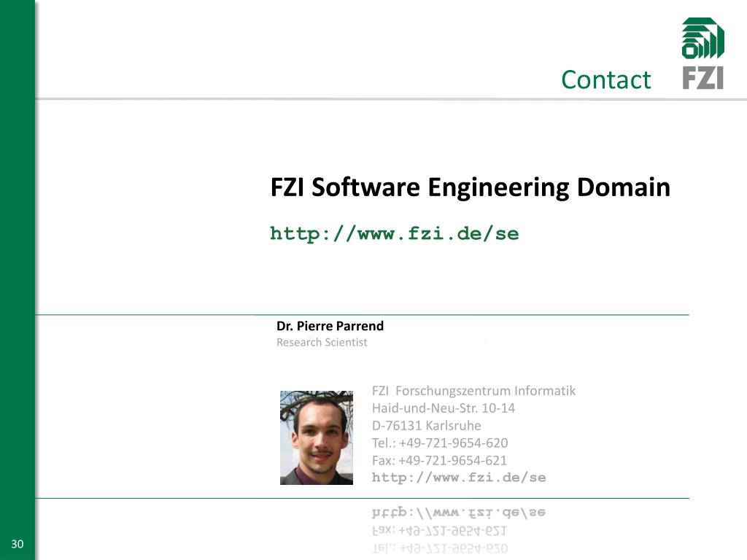747x560 pixels.
Task: Click the gray "FZI" letters under the logo
Action: pos(703,77)
